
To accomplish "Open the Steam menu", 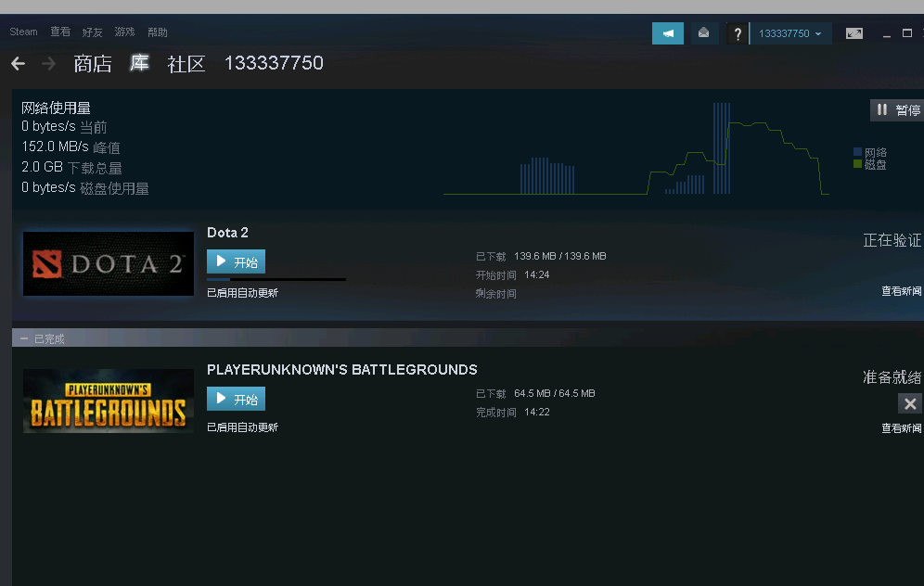I will pos(23,32).
